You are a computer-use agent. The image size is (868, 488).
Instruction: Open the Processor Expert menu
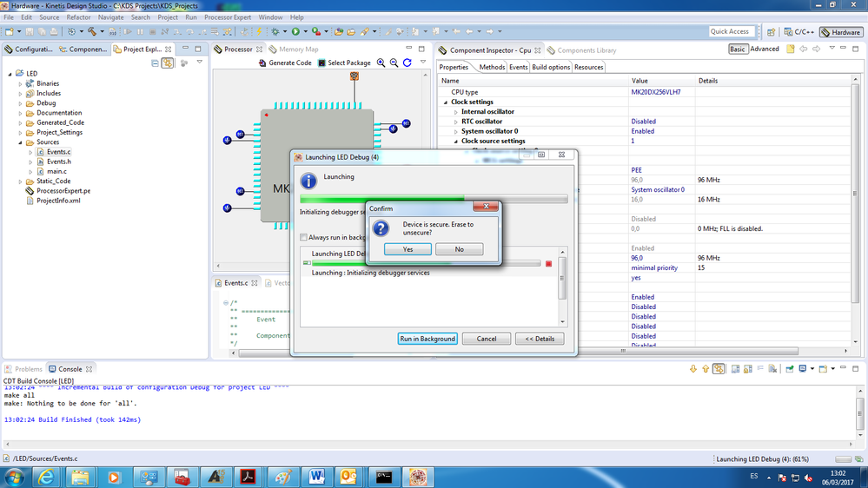(228, 17)
